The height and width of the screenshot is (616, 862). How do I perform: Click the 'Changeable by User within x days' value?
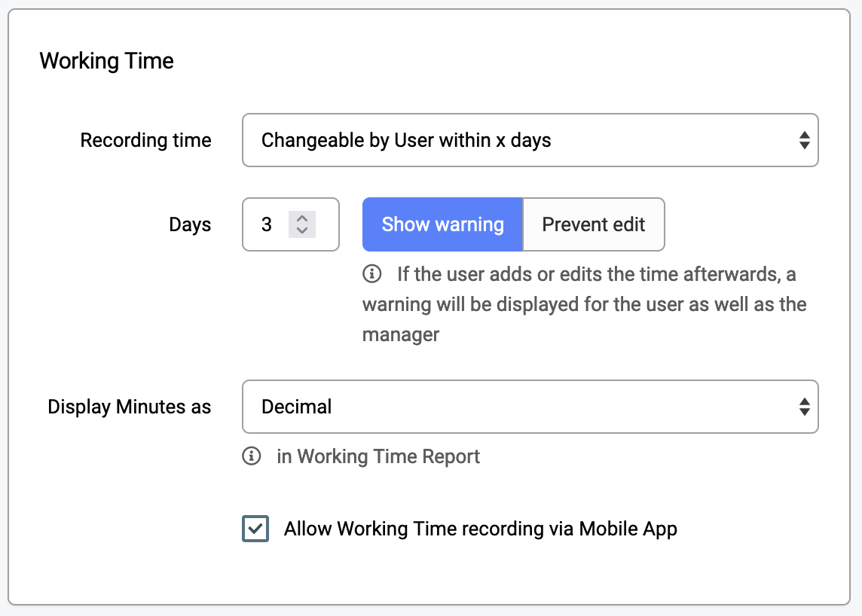pos(406,140)
